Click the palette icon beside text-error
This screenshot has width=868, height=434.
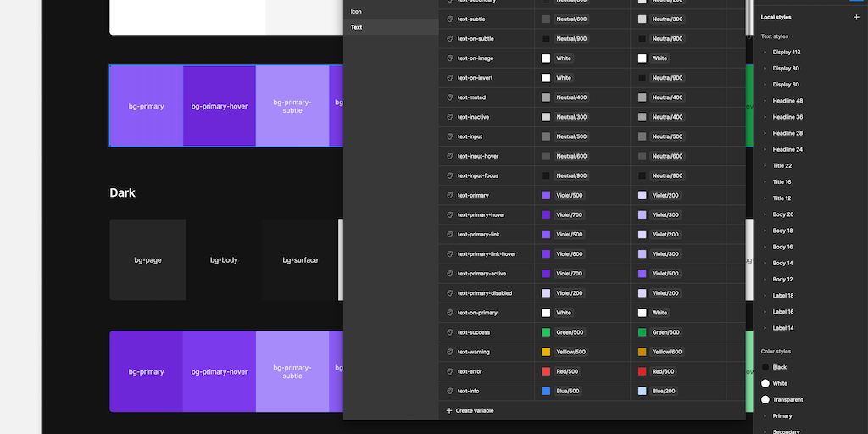tap(450, 371)
